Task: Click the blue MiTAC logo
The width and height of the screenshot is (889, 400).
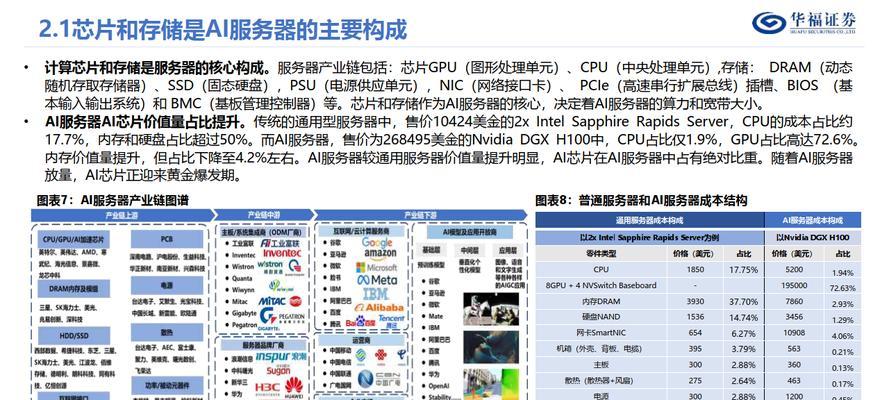Action: click(273, 301)
